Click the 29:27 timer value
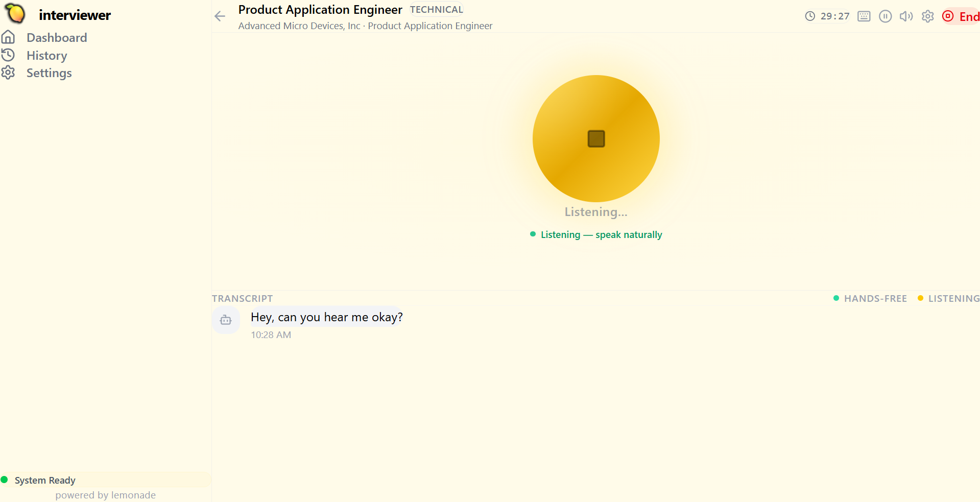The height and width of the screenshot is (502, 980). [835, 16]
